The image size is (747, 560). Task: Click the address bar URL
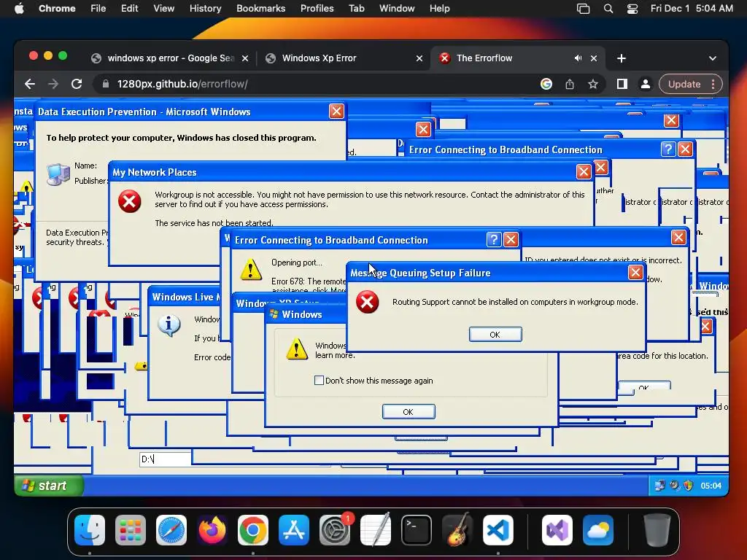pos(182,85)
